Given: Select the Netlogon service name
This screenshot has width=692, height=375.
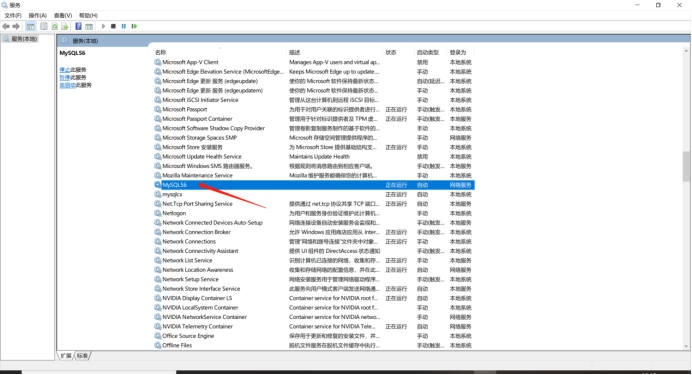Looking at the screenshot, I should pos(174,213).
